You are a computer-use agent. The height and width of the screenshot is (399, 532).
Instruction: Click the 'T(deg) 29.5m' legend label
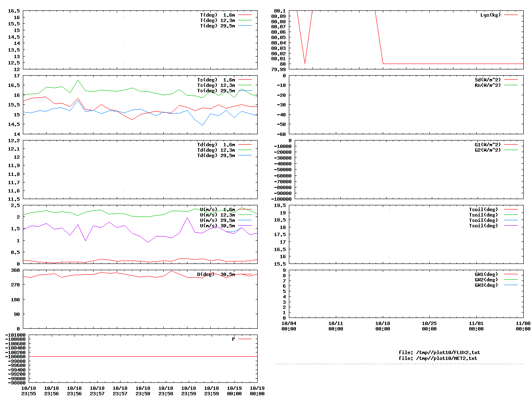217,26
